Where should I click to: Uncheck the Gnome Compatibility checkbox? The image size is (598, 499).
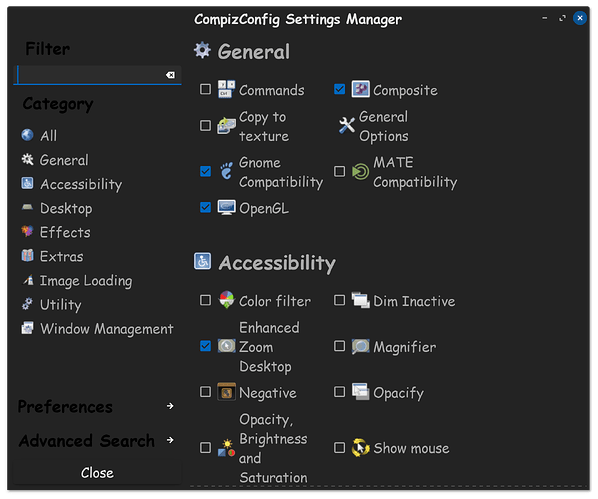[x=206, y=171]
